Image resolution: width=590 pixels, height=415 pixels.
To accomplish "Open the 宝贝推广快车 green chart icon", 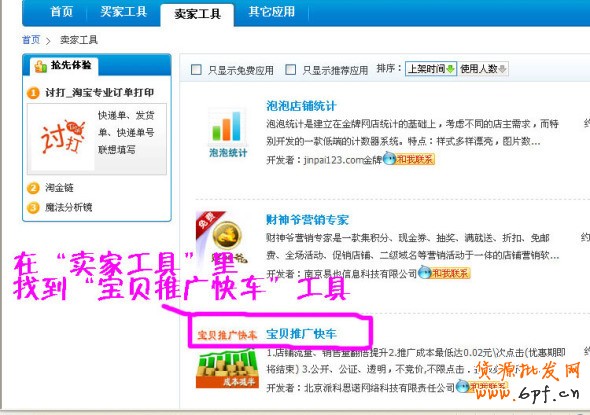I will pyautogui.click(x=227, y=369).
